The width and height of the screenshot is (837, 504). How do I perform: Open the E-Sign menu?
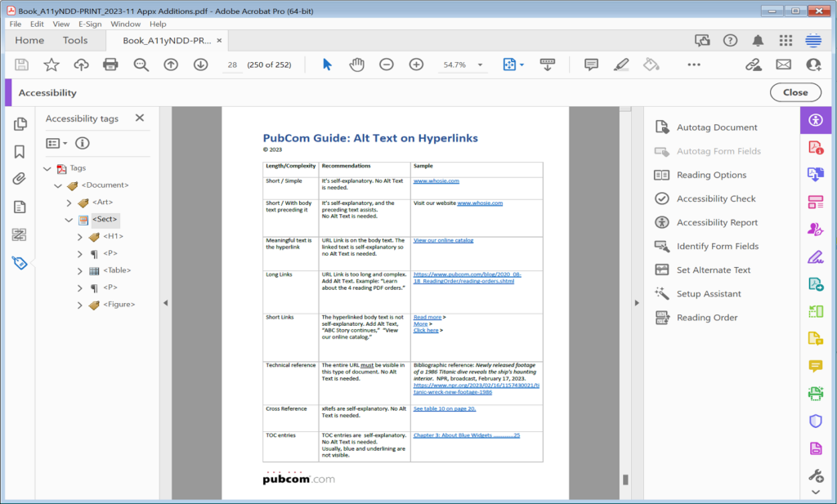[x=90, y=24]
